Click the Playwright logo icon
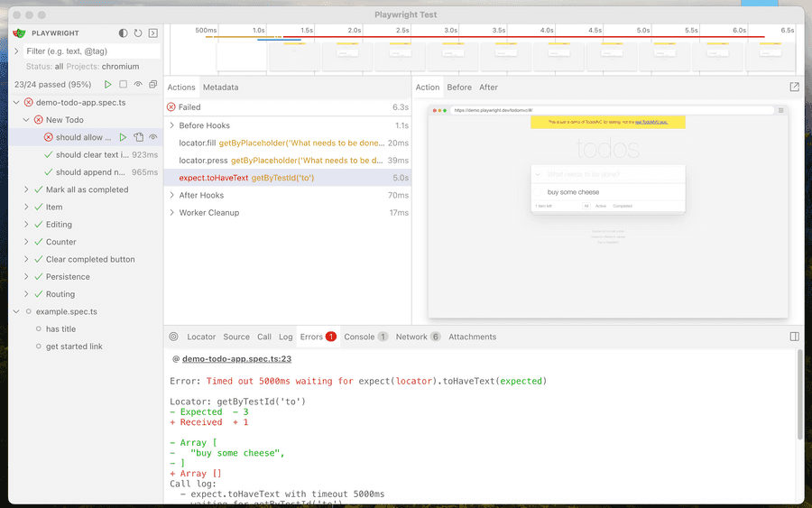812x508 pixels. click(x=19, y=33)
